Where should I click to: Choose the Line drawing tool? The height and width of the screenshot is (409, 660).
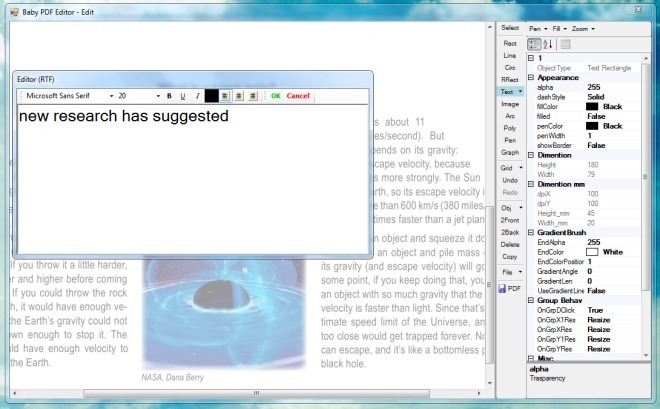(x=510, y=56)
